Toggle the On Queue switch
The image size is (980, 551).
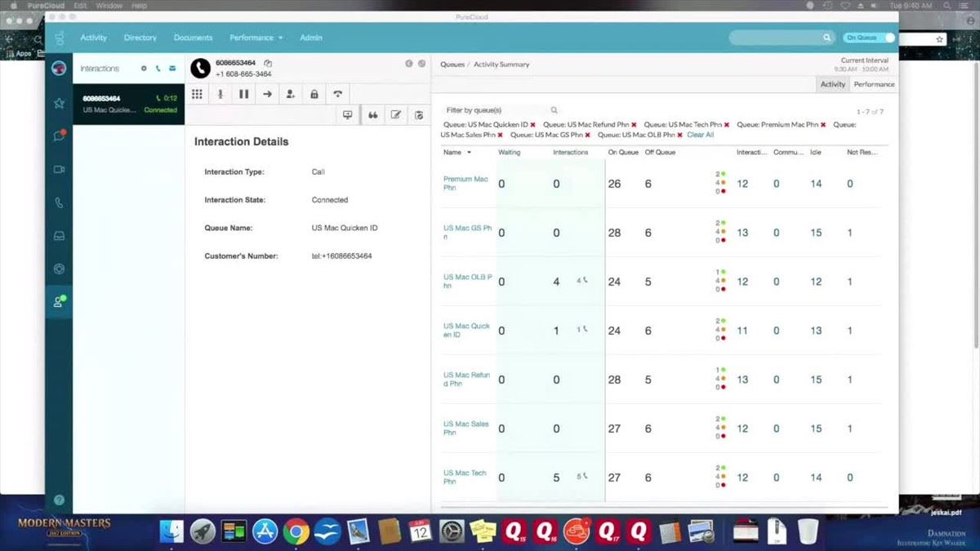(869, 38)
